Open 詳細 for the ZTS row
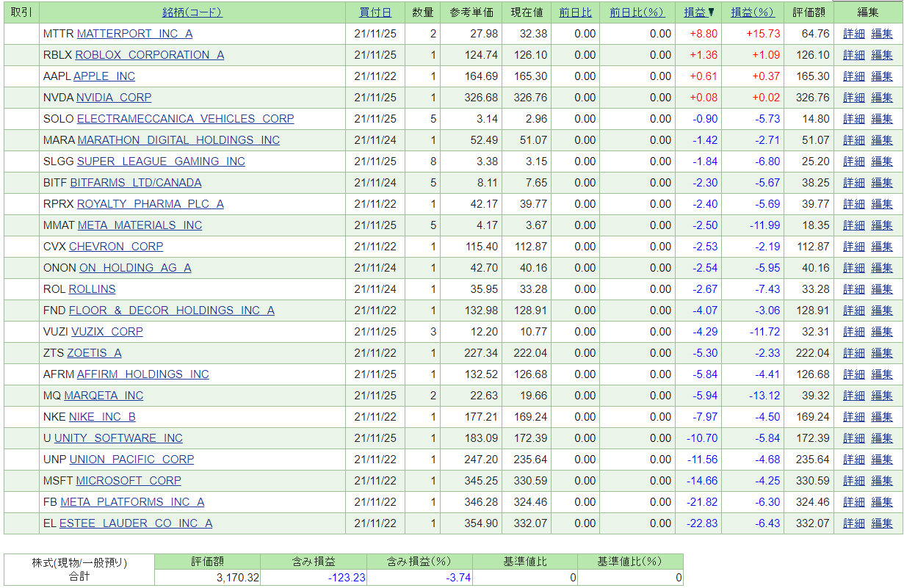The height and width of the screenshot is (588, 904). click(x=854, y=353)
